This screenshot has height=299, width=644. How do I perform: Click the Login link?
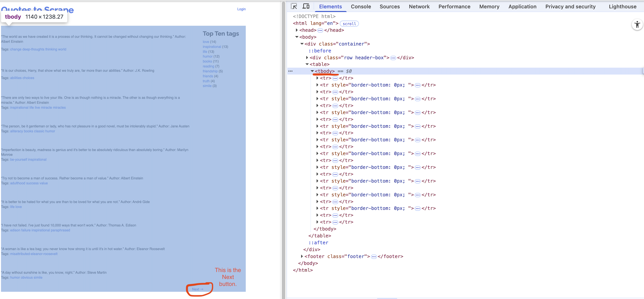(x=241, y=9)
